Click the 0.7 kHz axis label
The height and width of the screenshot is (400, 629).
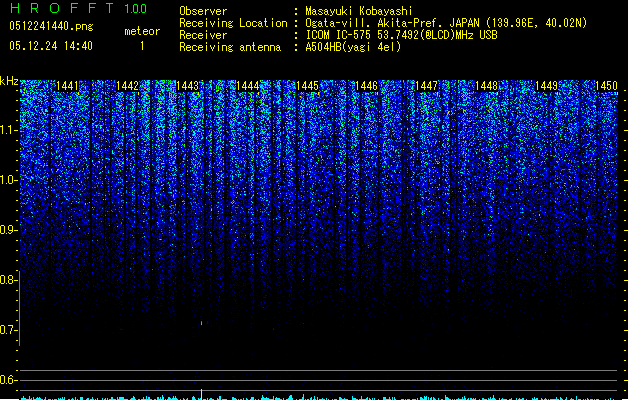point(8,330)
